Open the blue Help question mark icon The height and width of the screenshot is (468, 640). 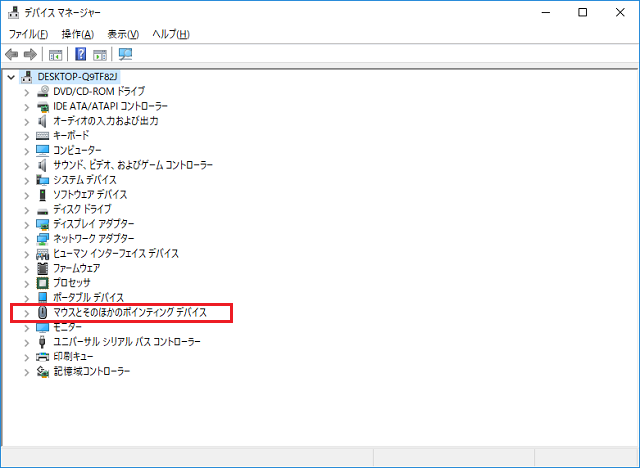[x=81, y=54]
